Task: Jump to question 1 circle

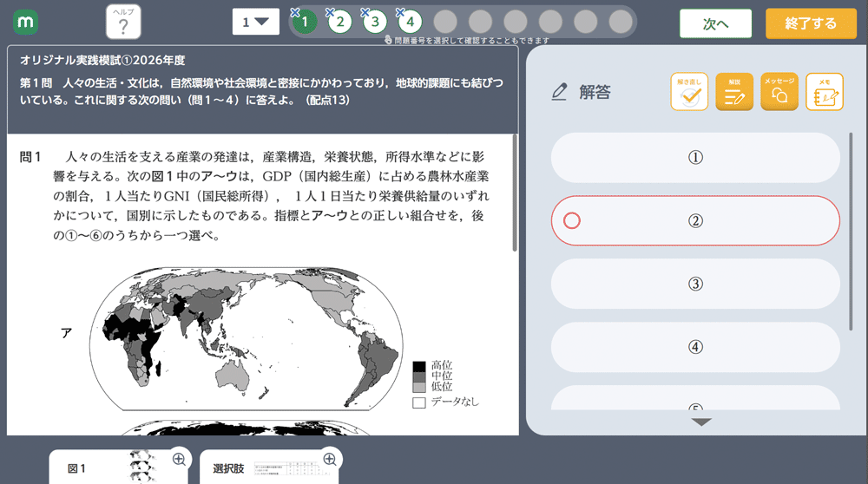Action: click(x=305, y=23)
